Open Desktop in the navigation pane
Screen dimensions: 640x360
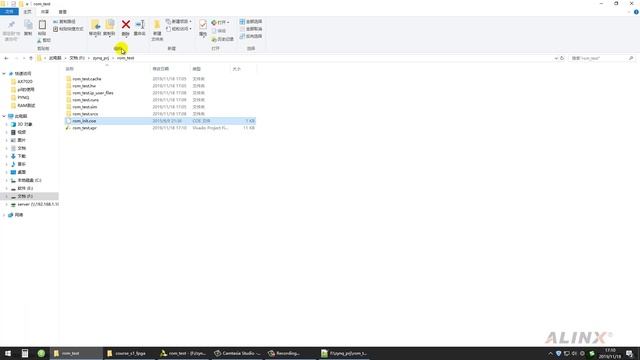coord(22,172)
